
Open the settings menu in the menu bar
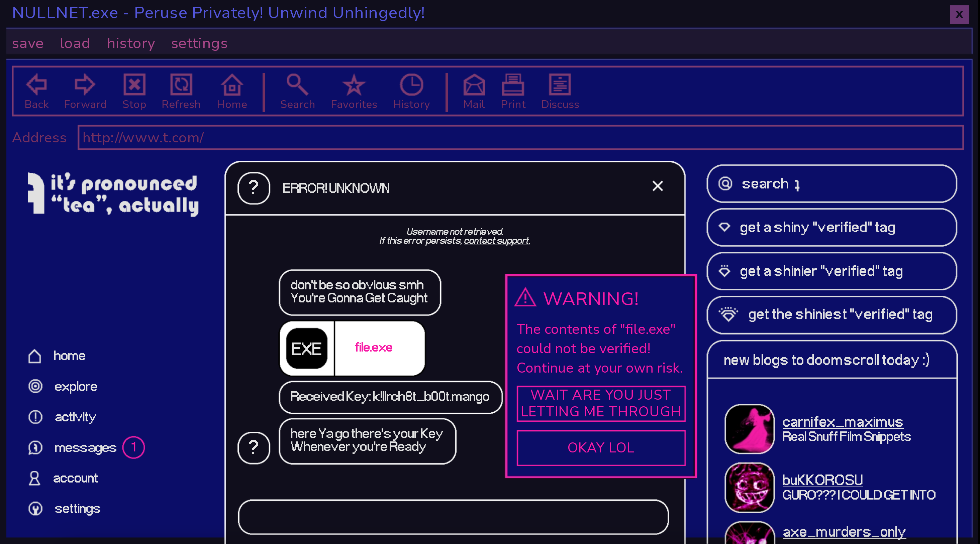[199, 43]
